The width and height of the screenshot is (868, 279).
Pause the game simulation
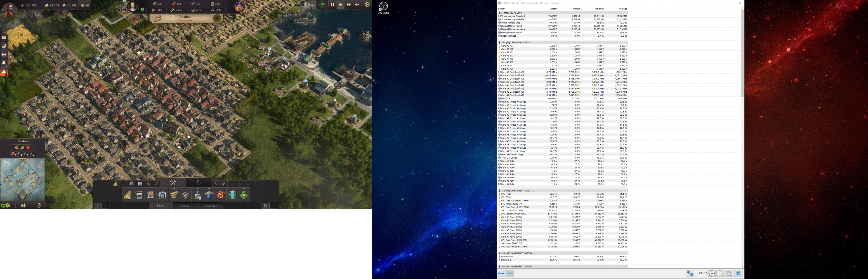pos(332,5)
